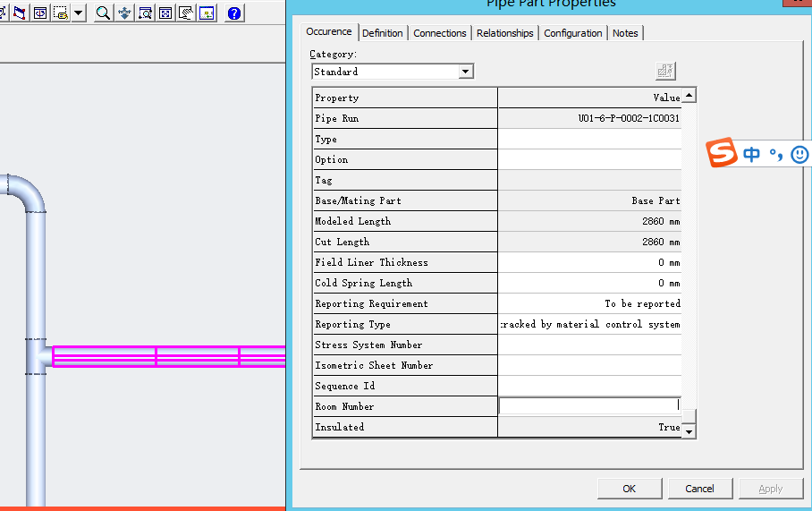Open the Connections tab
Viewport: 812px width, 511px height.
tap(440, 33)
